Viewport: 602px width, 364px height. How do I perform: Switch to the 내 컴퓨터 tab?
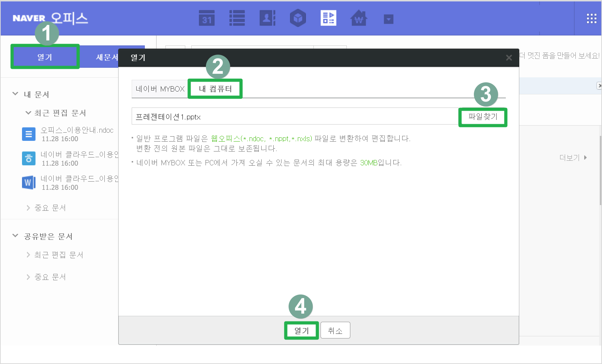click(x=215, y=89)
